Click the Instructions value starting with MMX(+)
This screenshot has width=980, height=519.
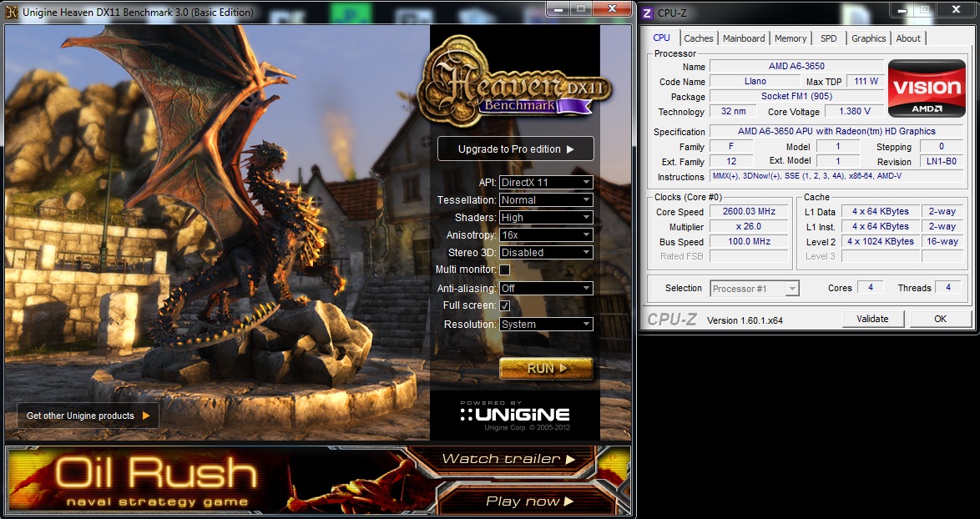pyautogui.click(x=836, y=176)
